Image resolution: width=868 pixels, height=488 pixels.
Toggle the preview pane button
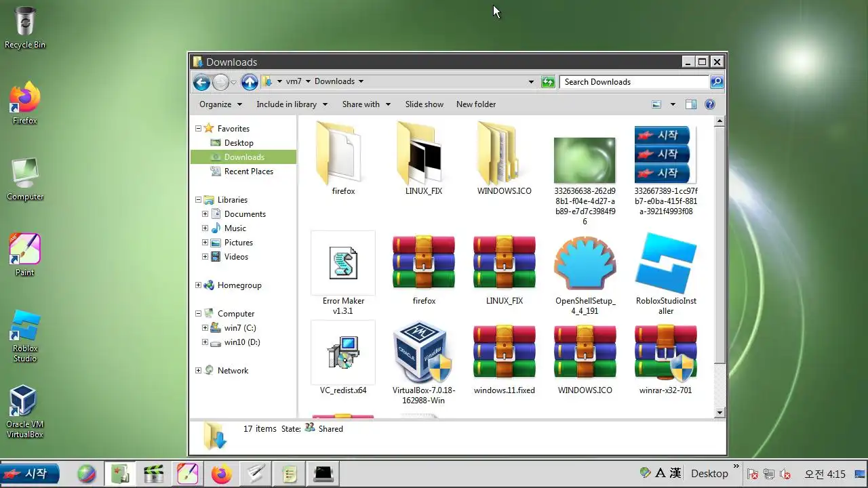click(690, 104)
